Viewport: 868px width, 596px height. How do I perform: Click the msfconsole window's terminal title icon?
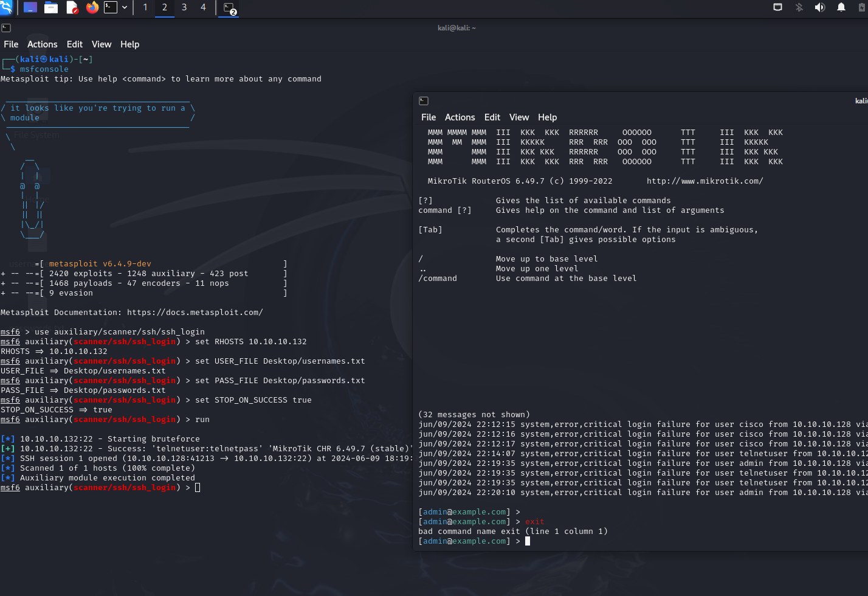click(x=6, y=28)
